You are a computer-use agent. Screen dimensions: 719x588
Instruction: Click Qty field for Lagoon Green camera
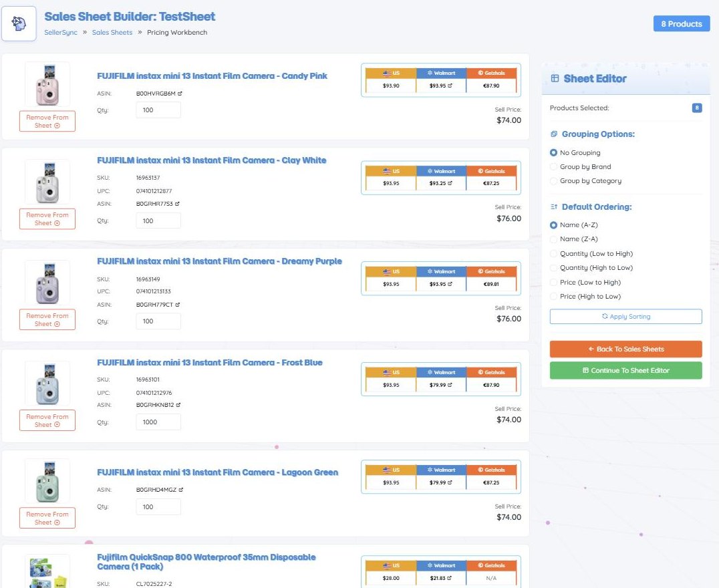point(158,507)
